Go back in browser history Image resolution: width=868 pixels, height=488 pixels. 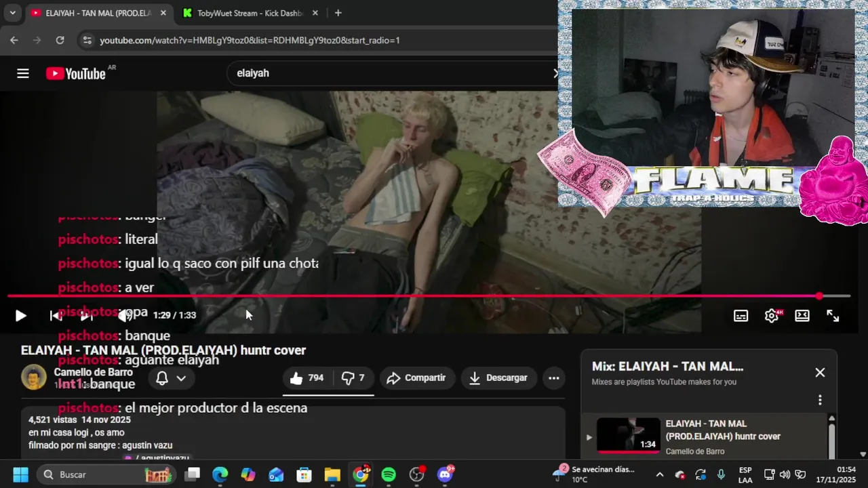[x=14, y=40]
